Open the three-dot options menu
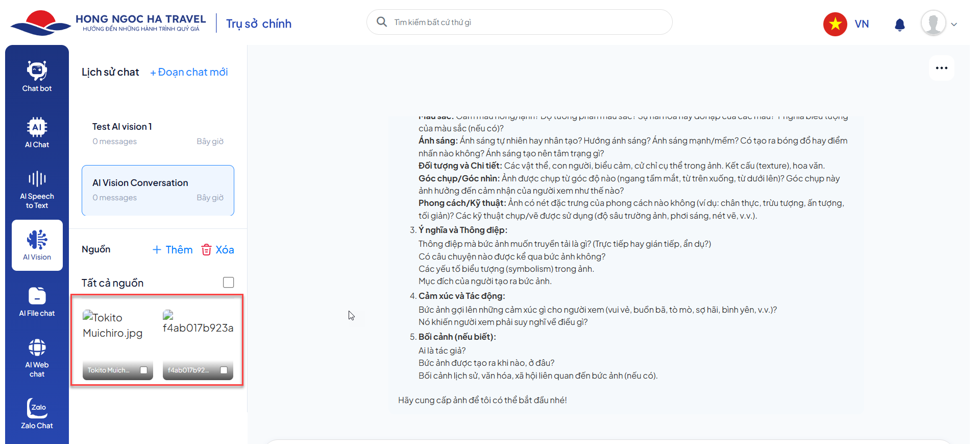The width and height of the screenshot is (980, 444). tap(941, 68)
